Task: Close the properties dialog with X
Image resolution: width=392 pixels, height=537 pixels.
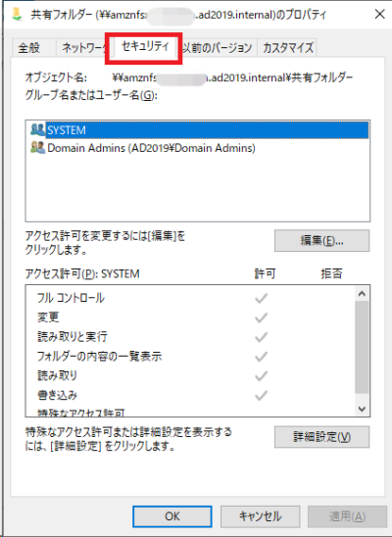Action: pyautogui.click(x=379, y=14)
